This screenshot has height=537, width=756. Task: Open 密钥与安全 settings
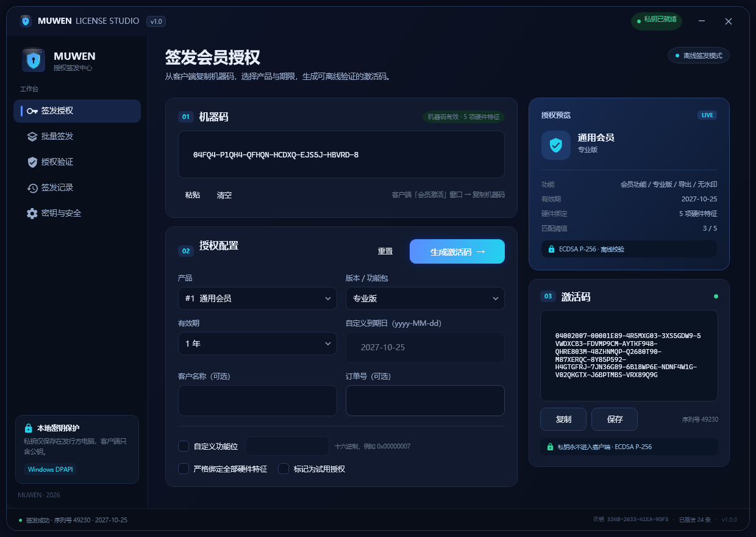(77, 214)
